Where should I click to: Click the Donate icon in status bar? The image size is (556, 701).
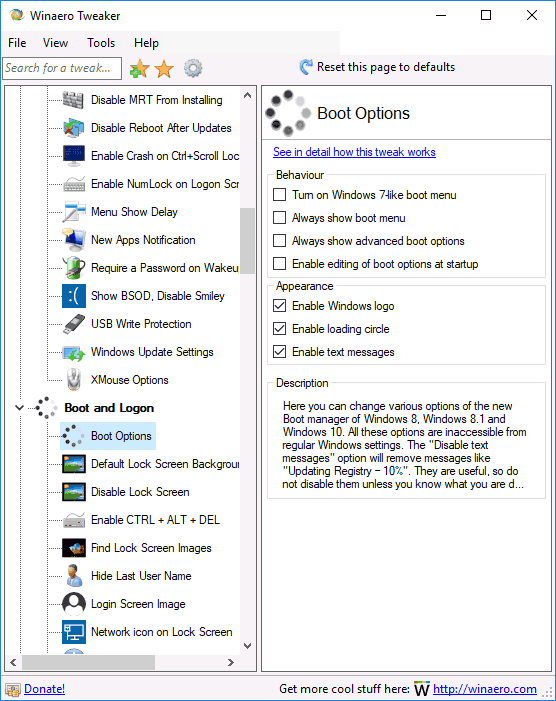pos(13,689)
